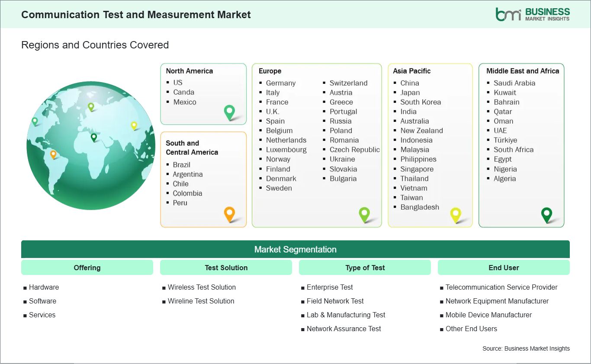This screenshot has height=364, width=591.
Task: Click the Business Market Insights logo
Action: tap(533, 14)
